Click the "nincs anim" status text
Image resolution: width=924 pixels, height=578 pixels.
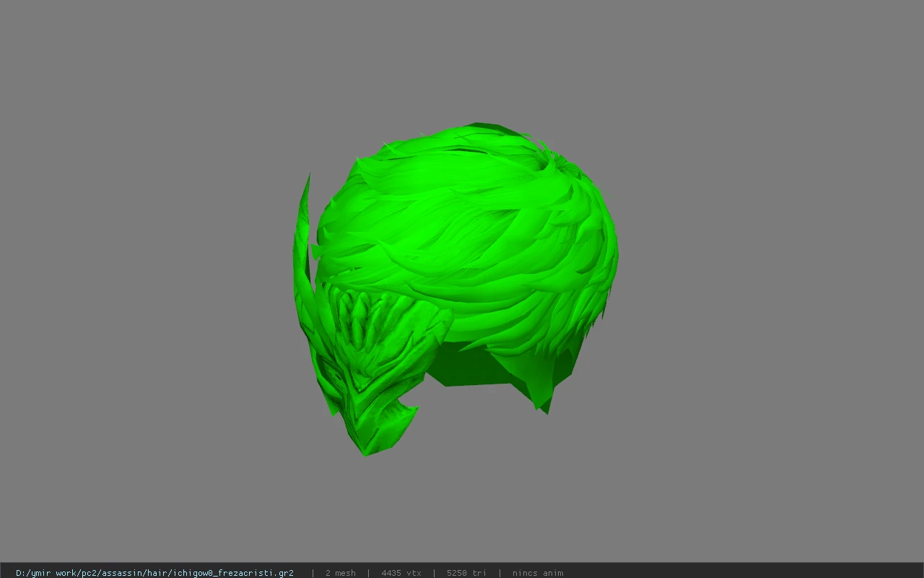click(x=538, y=573)
